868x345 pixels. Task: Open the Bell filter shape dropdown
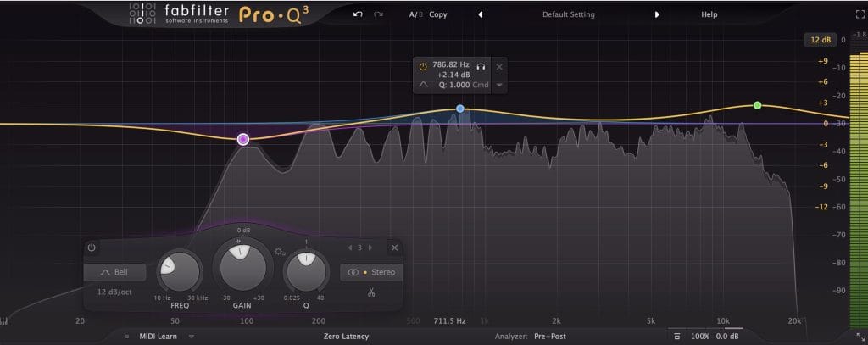(x=114, y=272)
